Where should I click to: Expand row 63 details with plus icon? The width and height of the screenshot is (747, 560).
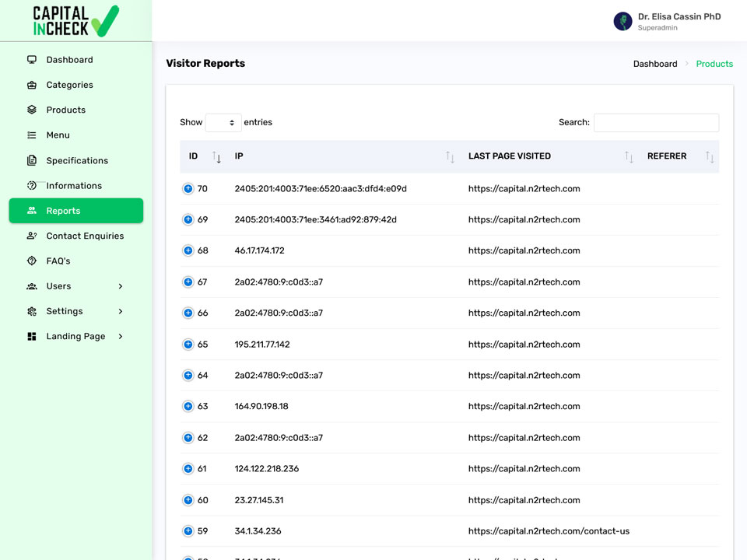point(188,406)
